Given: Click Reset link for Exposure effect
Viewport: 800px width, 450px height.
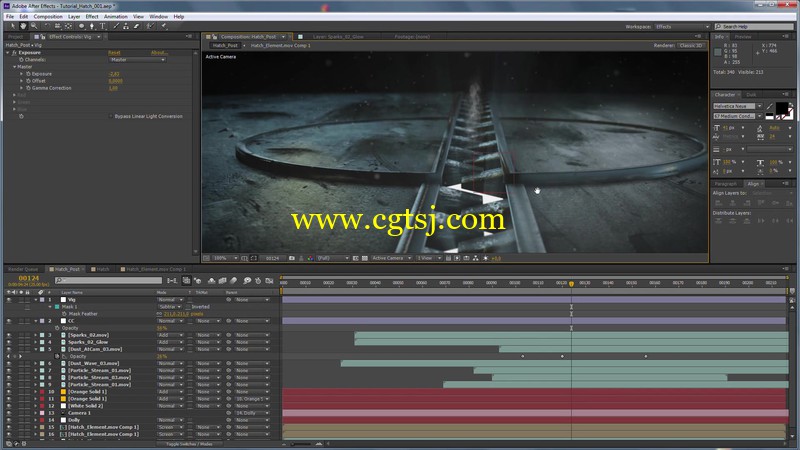Looking at the screenshot, I should click(114, 53).
